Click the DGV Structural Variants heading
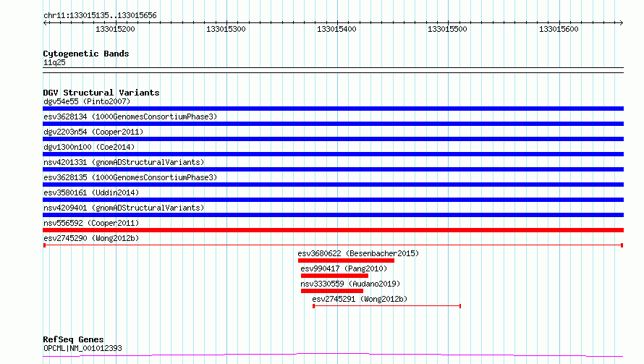The width and height of the screenshot is (644, 364). tap(101, 93)
